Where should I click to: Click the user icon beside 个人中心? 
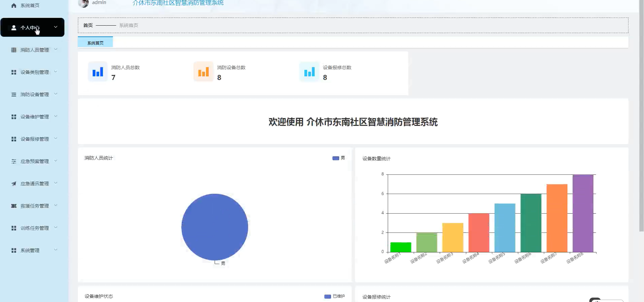pyautogui.click(x=14, y=28)
